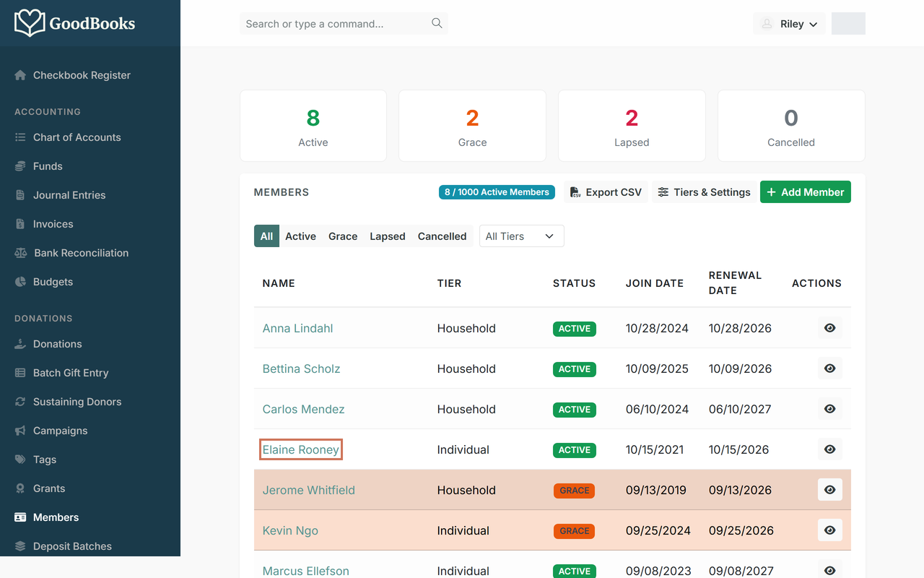Open Bettina Scholz's member link
This screenshot has height=578, width=924.
(x=301, y=368)
